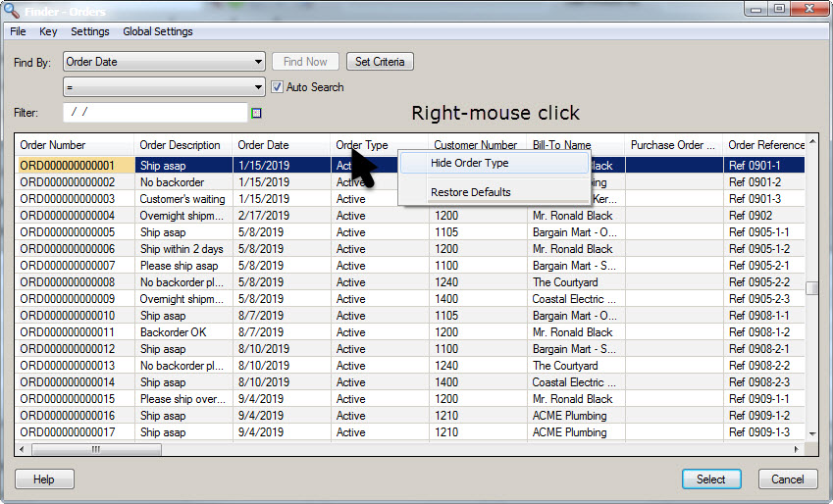Click the Select button

coord(710,479)
